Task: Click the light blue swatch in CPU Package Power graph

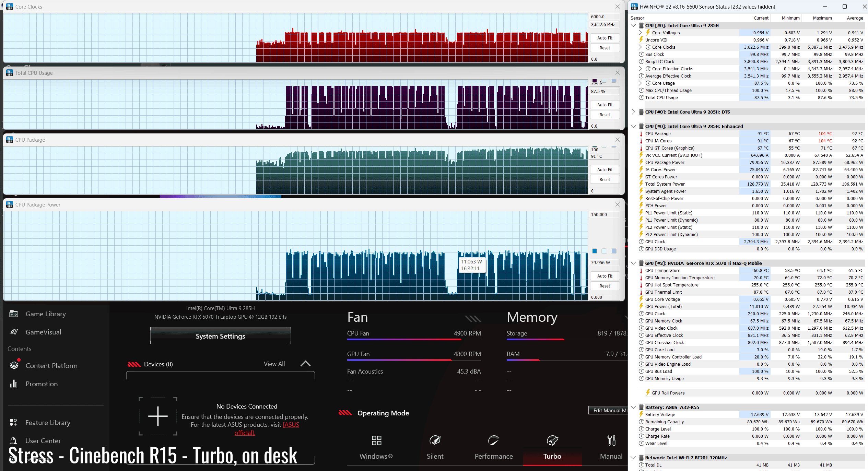Action: click(614, 251)
